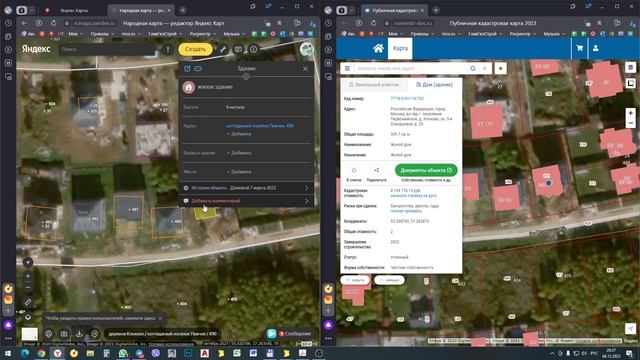Image resolution: width=640 pixels, height=360 pixels.
Task: Open new tab in left browser window
Action: [182, 10]
